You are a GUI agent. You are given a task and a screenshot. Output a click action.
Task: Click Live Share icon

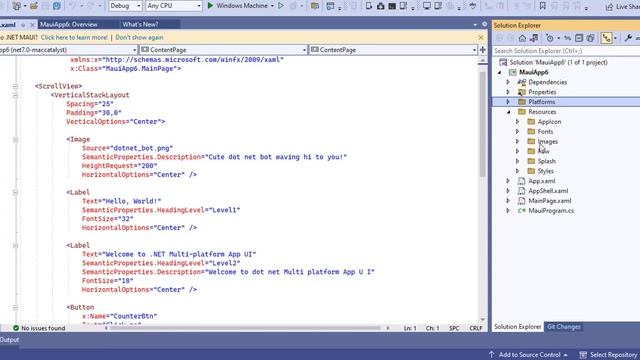610,7
